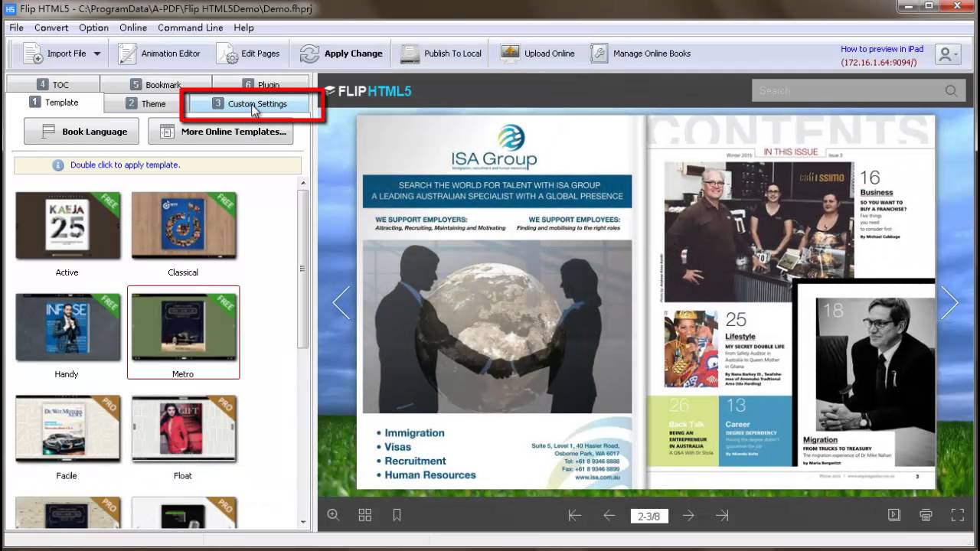Click Apply Change button

341,54
